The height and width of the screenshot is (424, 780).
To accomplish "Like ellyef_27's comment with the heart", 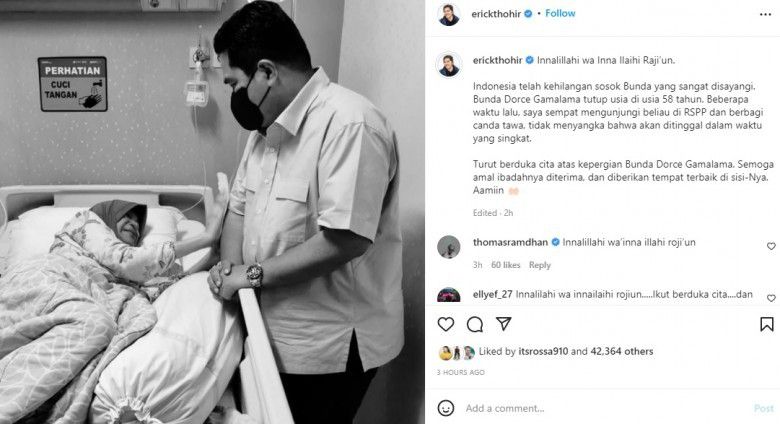I will [x=771, y=298].
